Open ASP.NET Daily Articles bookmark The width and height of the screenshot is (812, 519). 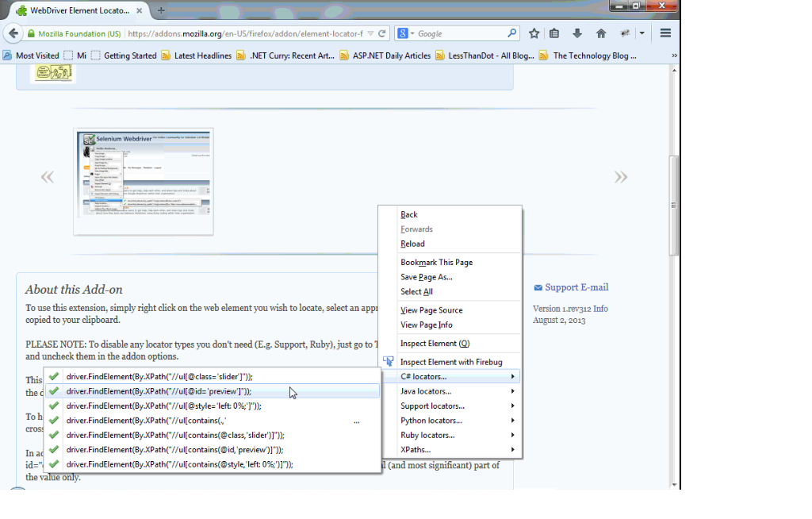point(385,56)
